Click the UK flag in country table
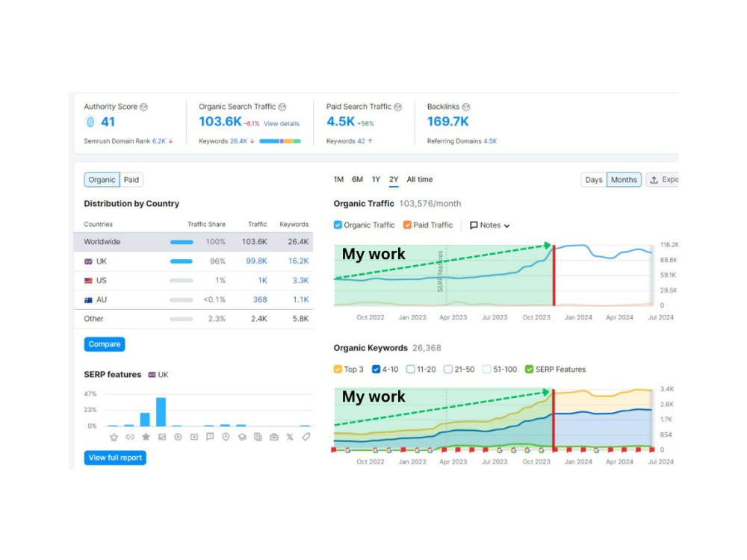 (88, 261)
